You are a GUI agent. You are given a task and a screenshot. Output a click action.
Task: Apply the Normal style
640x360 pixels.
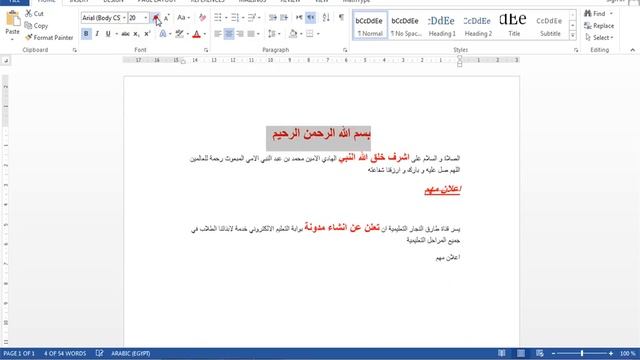tap(370, 25)
